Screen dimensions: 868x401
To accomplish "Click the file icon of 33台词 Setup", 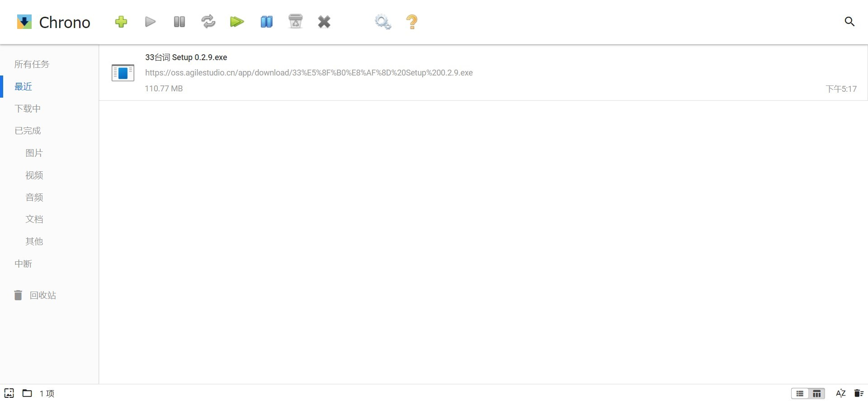I will tap(123, 73).
